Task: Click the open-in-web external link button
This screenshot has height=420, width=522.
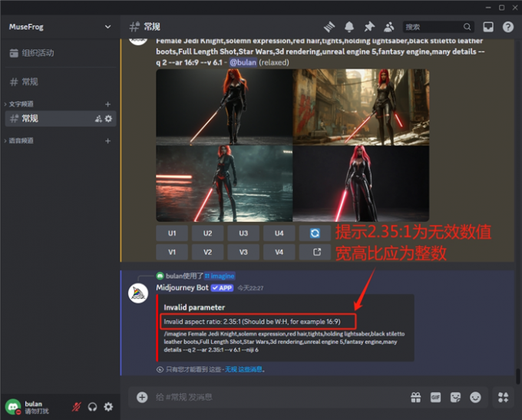Action: coord(315,252)
